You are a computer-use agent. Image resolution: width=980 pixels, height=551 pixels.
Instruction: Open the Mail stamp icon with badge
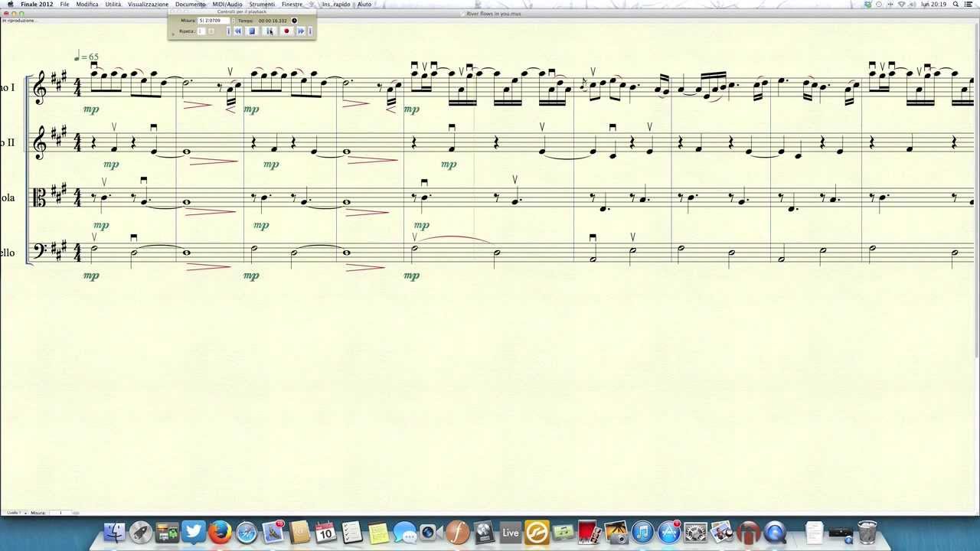coord(273,532)
